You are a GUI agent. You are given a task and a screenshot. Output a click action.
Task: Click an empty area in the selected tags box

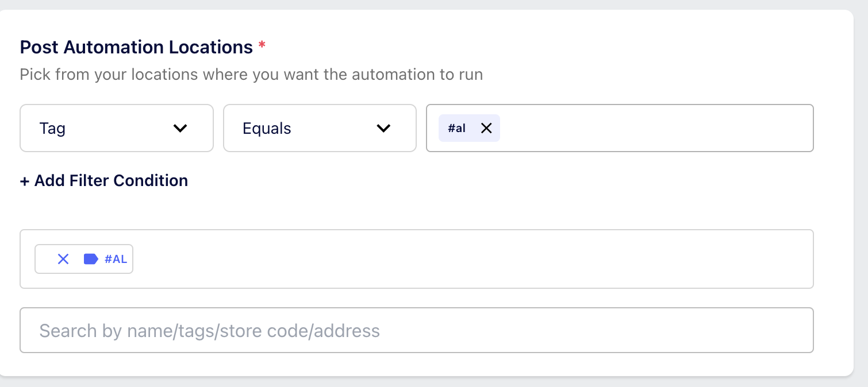471,259
